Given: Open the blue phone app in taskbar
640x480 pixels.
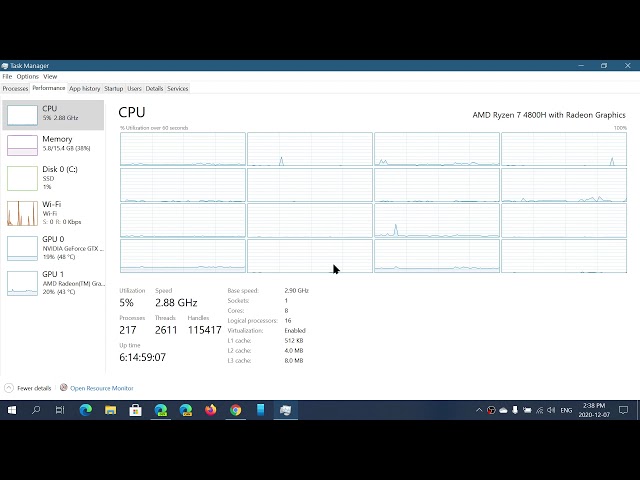Looking at the screenshot, I should [260, 410].
